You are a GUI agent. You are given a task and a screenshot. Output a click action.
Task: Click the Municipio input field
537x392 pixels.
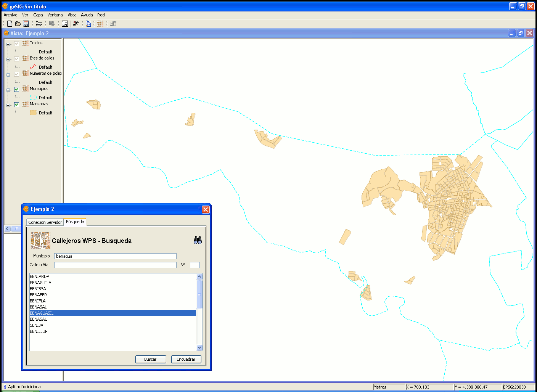pos(115,256)
